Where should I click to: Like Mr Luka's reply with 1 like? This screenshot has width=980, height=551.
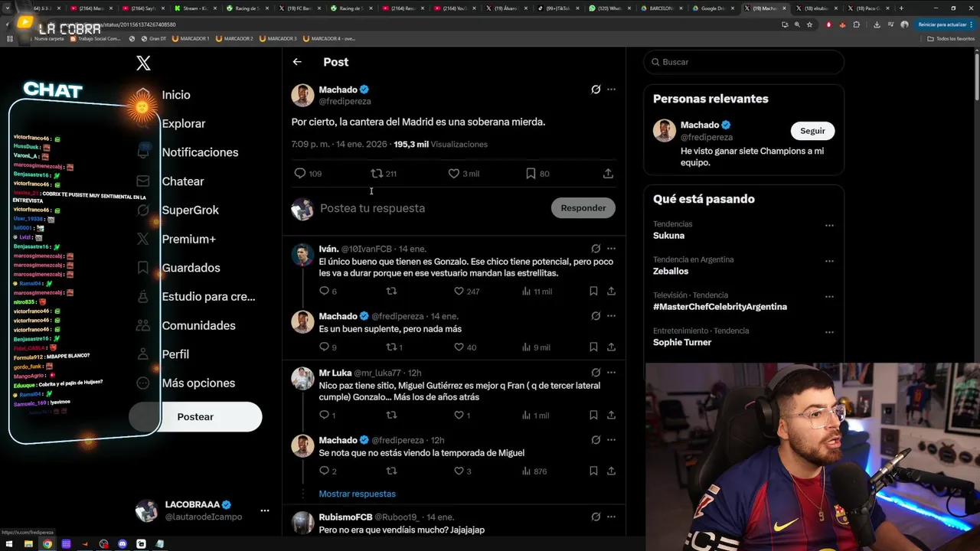[x=459, y=415]
